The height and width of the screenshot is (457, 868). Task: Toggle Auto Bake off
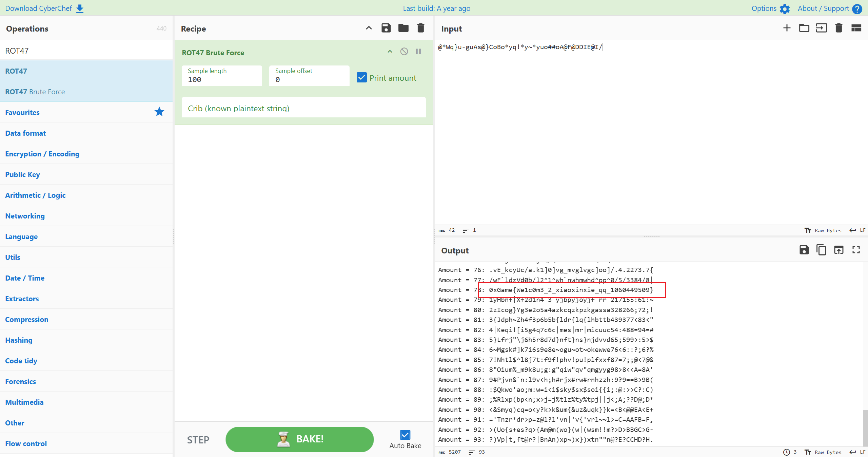(x=405, y=434)
